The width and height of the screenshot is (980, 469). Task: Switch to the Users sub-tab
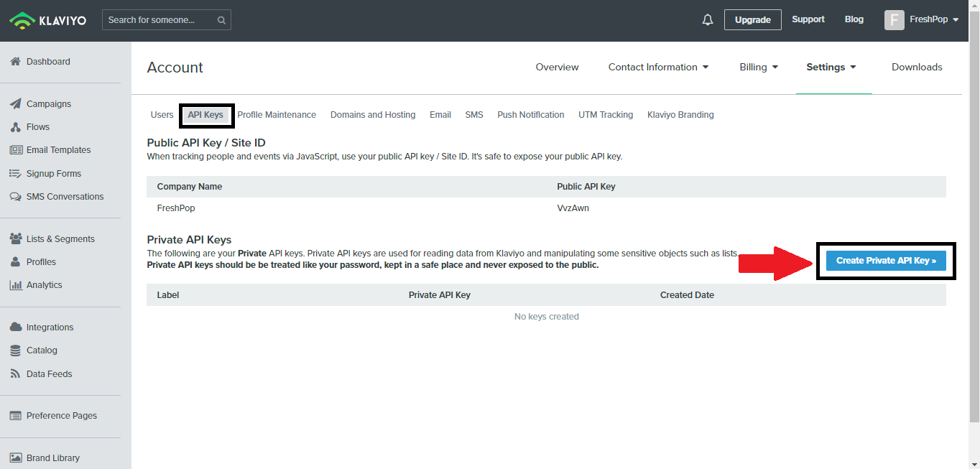click(162, 115)
